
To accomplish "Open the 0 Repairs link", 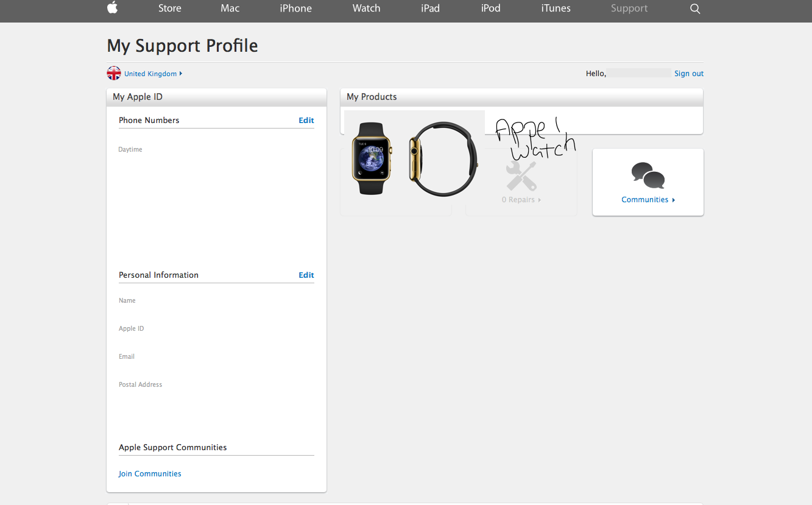I will click(x=521, y=200).
